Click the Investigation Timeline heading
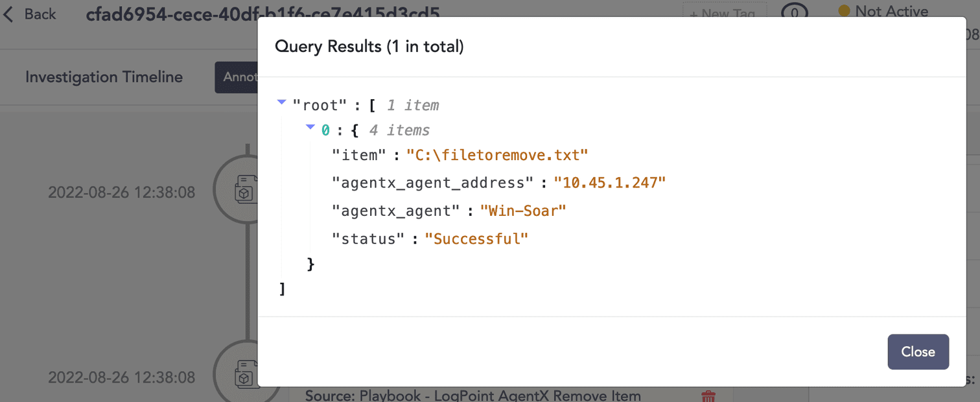 click(104, 77)
